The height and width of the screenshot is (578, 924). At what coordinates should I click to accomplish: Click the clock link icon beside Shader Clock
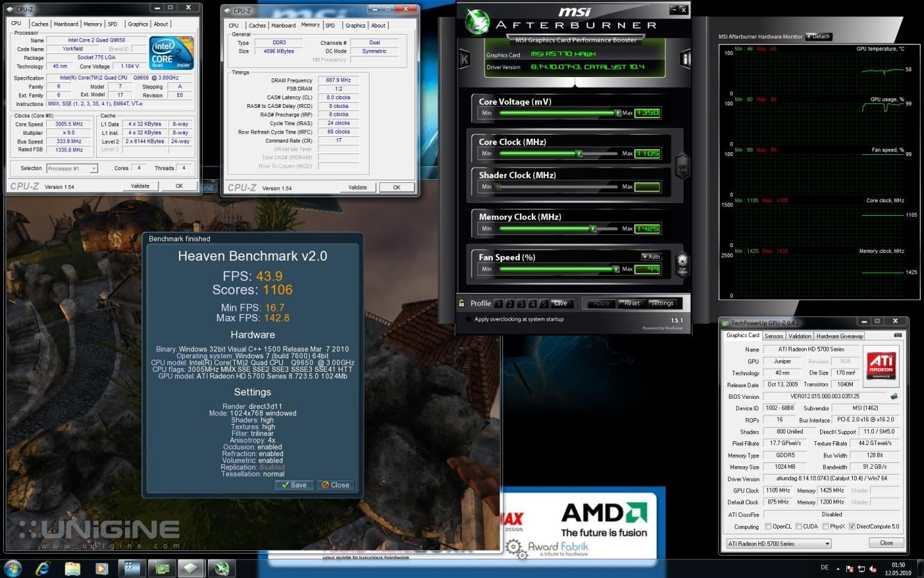pyautogui.click(x=682, y=165)
